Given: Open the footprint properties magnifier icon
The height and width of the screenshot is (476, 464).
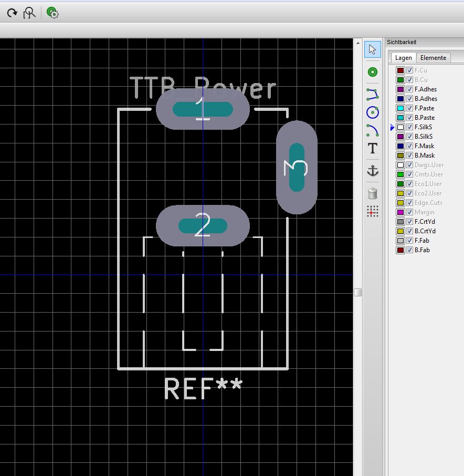Looking at the screenshot, I should click(x=29, y=13).
